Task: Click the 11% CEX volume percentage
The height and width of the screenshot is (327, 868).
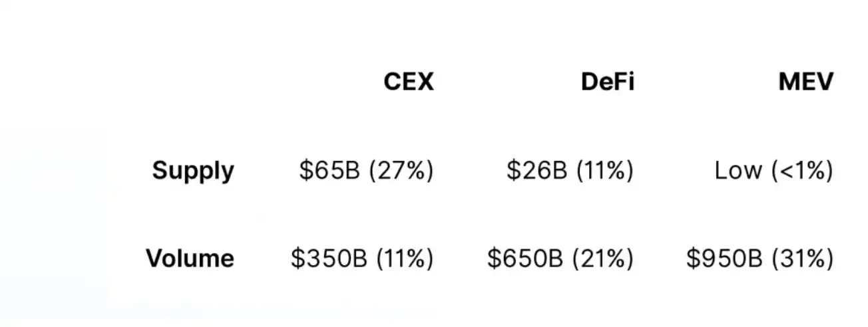Action: tap(405, 258)
